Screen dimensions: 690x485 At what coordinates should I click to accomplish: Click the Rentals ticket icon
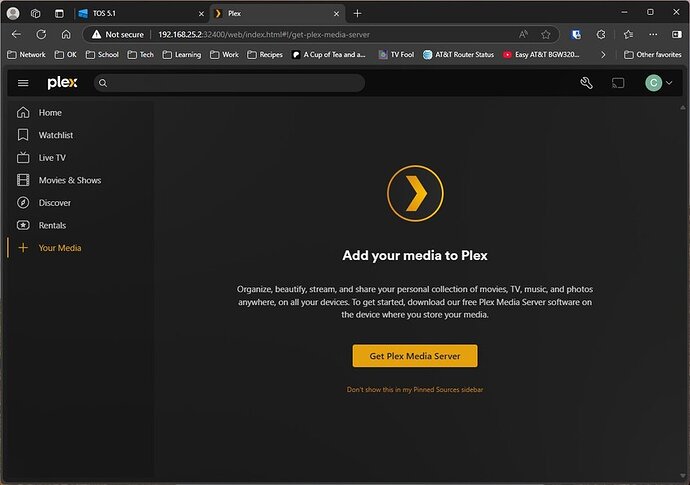pyautogui.click(x=23, y=225)
